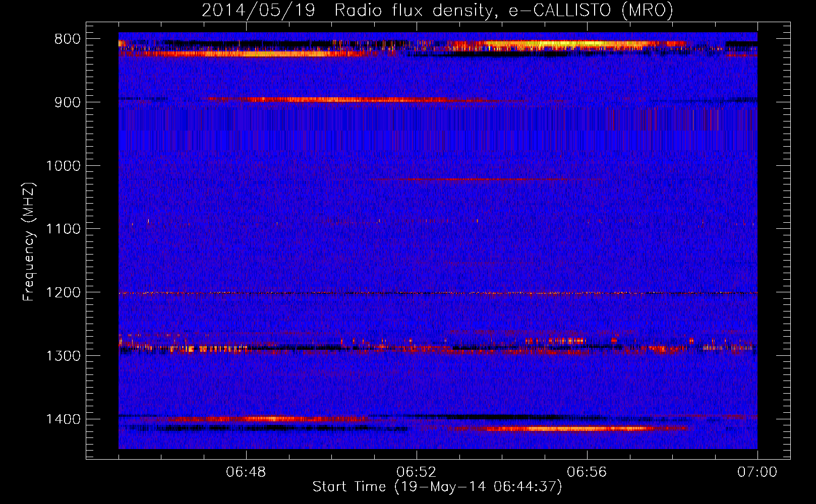Image resolution: width=816 pixels, height=504 pixels.
Task: Click the thin dotted line at 1200 MHz
Action: coord(438,293)
